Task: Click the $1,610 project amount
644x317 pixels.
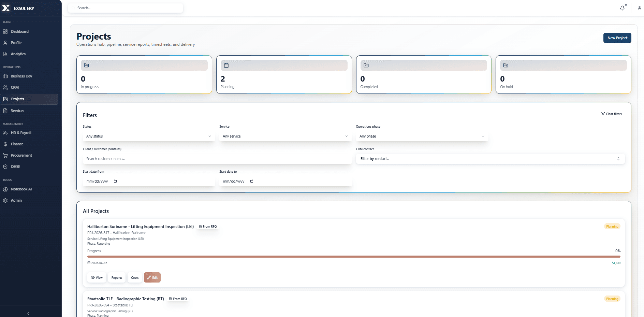Action: coord(616,263)
